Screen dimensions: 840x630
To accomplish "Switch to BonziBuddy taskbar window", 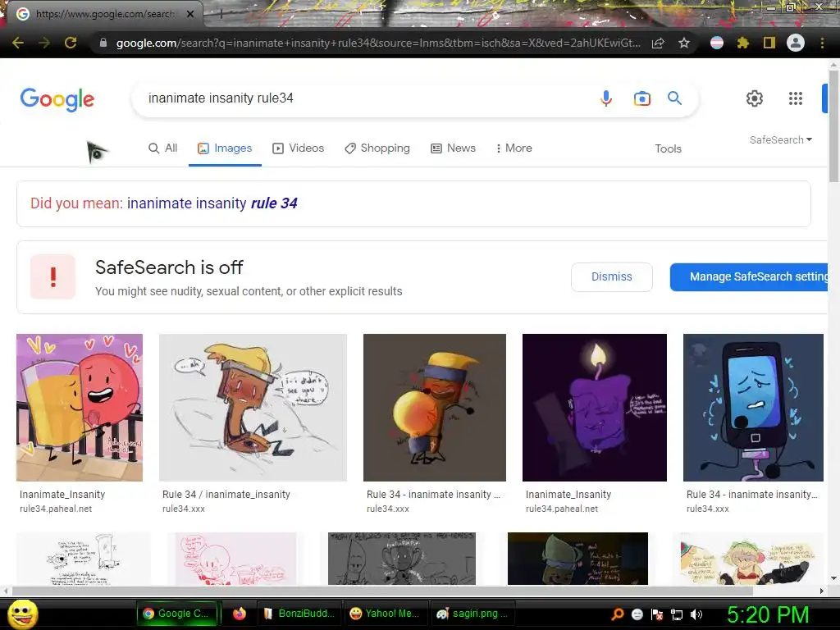I will coord(301,614).
